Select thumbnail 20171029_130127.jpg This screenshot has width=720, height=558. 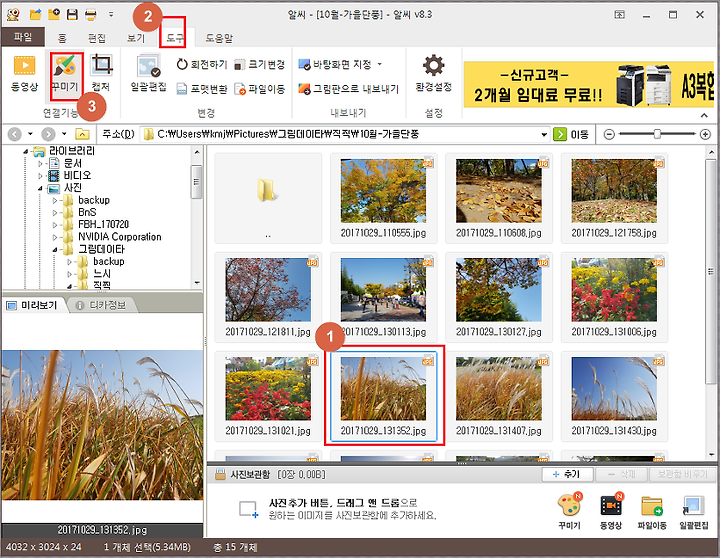click(x=499, y=297)
